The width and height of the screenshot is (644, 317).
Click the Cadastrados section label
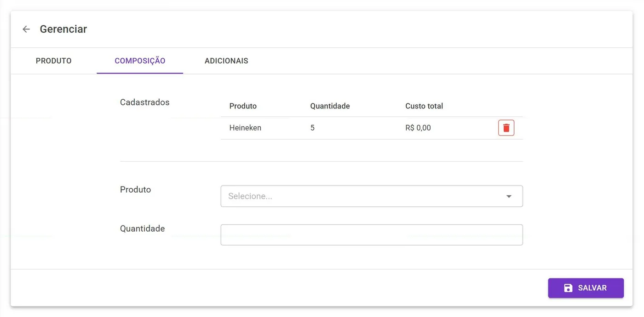click(x=144, y=102)
